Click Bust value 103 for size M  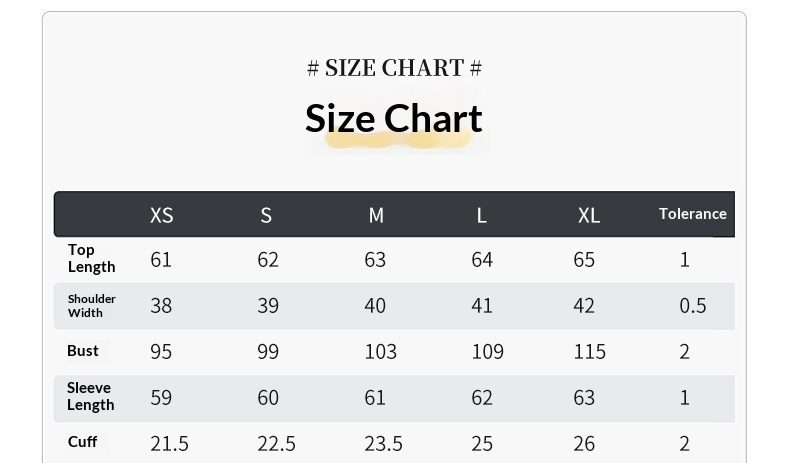pyautogui.click(x=380, y=352)
